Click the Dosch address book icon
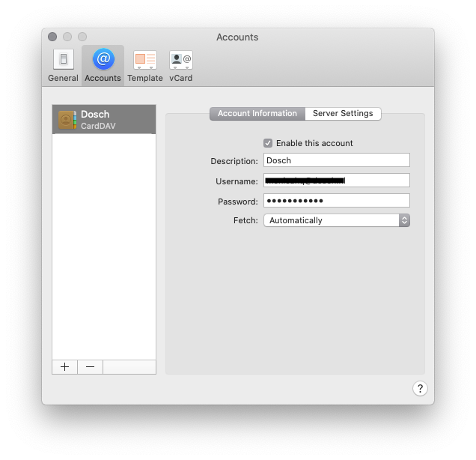This screenshot has width=476, height=460. coord(67,120)
